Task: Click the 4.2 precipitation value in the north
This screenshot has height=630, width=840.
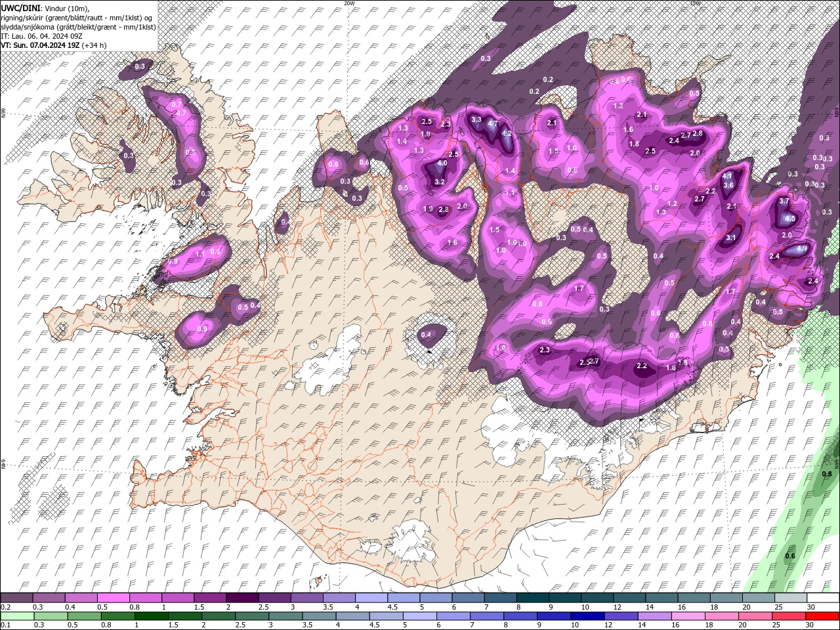Action: pyautogui.click(x=506, y=133)
